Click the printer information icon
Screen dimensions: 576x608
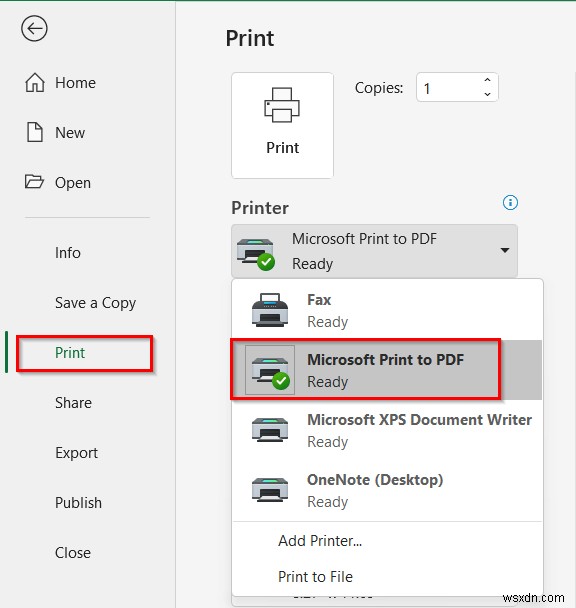[x=510, y=202]
